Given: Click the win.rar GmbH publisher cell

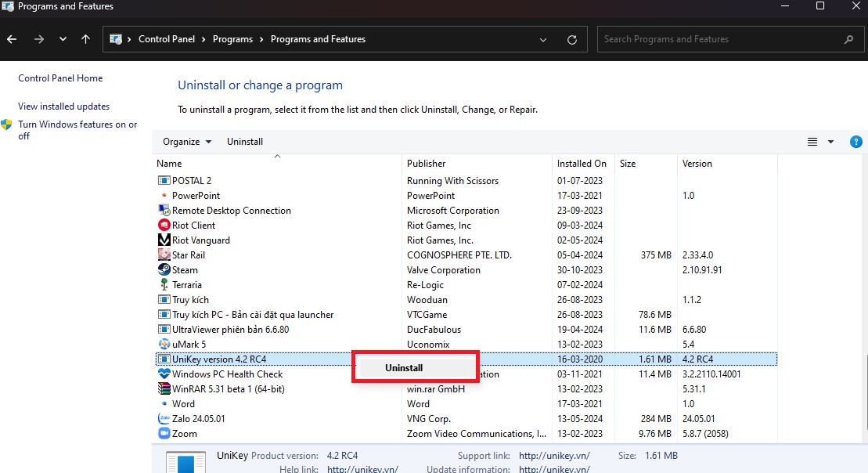Looking at the screenshot, I should click(436, 388).
